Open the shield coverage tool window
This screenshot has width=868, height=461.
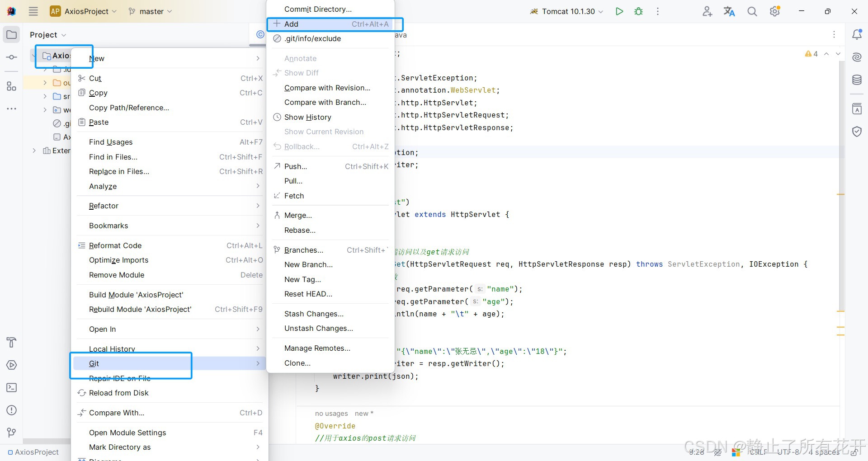tap(857, 132)
